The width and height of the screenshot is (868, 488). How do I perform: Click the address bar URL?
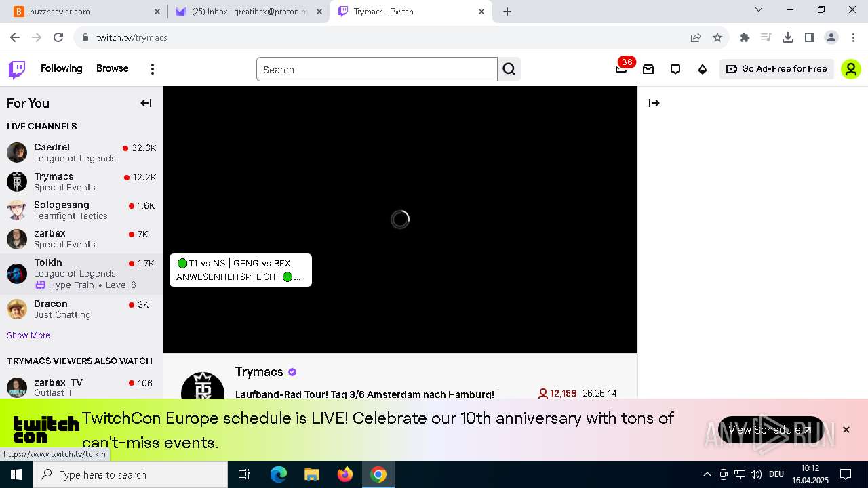coord(132,37)
